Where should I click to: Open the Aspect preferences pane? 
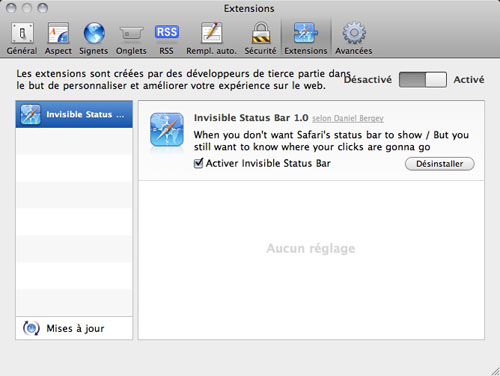58,38
